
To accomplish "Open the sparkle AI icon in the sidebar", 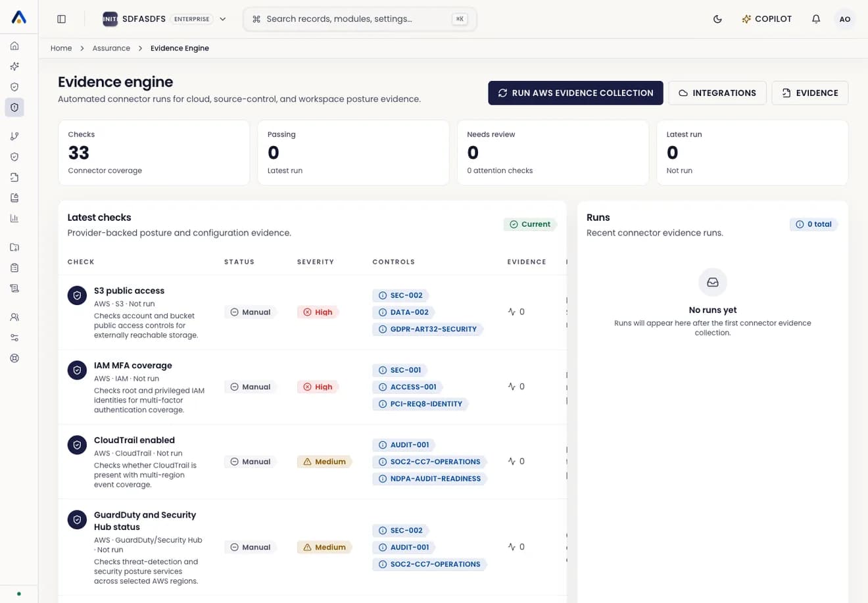I will [x=14, y=66].
